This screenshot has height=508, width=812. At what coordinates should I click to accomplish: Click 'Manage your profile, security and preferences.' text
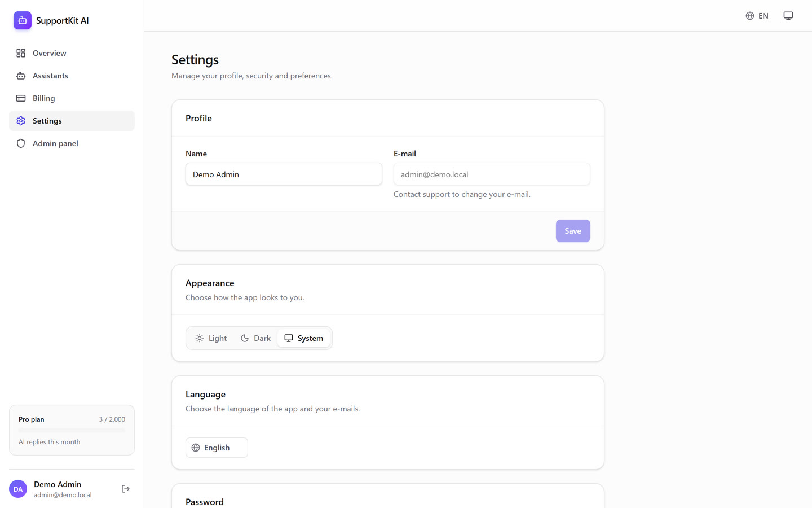[x=252, y=76]
